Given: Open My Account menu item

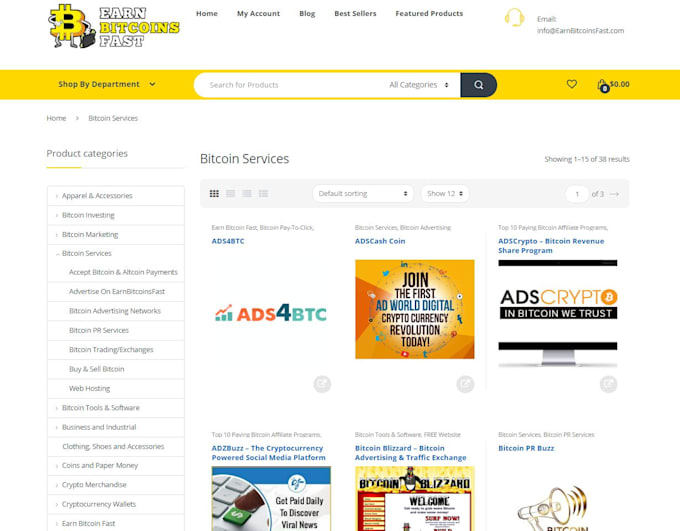Looking at the screenshot, I should [x=258, y=13].
